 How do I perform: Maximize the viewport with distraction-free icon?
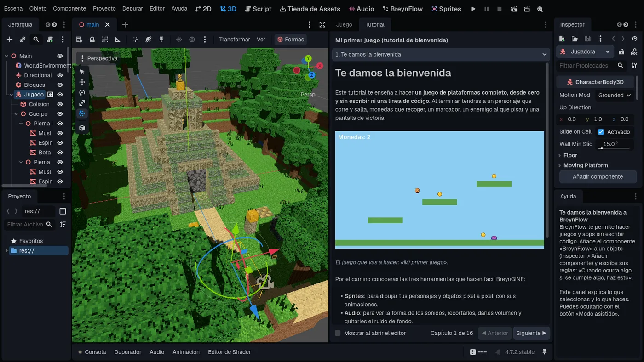[322, 24]
